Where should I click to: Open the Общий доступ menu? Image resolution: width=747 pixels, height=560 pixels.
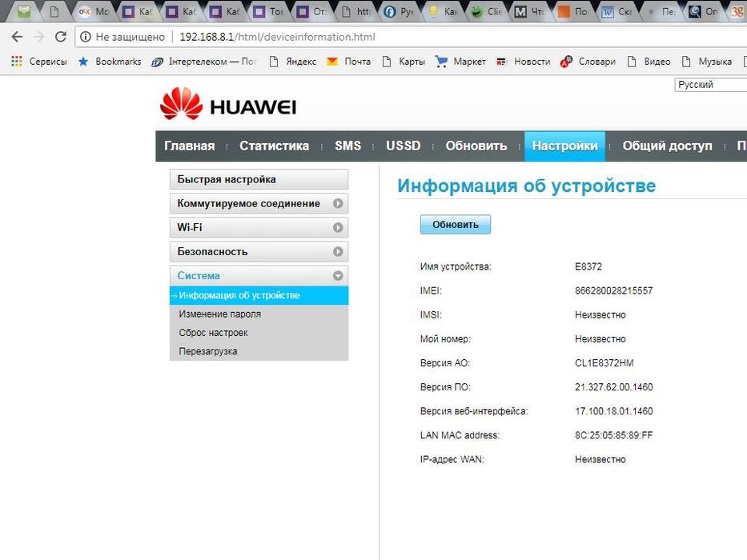point(667,146)
